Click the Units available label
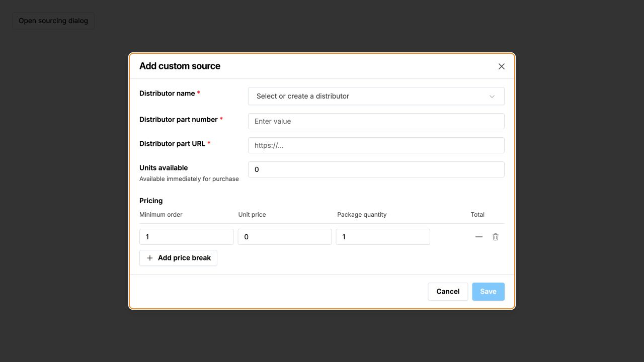Viewport: 644px width, 362px height. [x=164, y=168]
